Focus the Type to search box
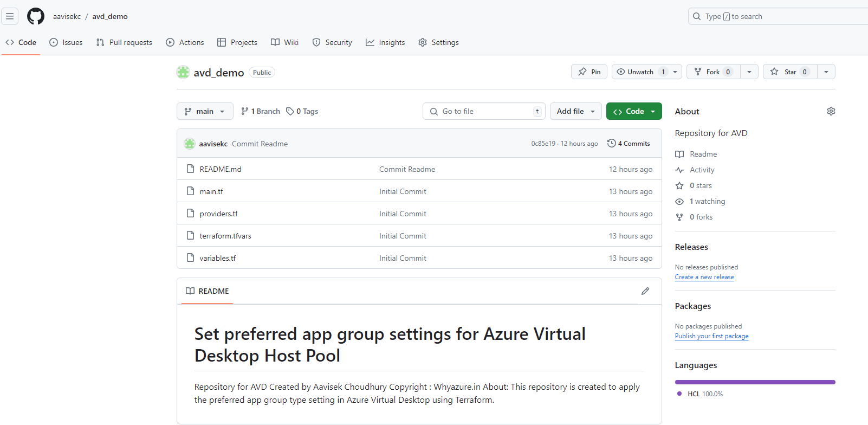868x425 pixels. [778, 16]
